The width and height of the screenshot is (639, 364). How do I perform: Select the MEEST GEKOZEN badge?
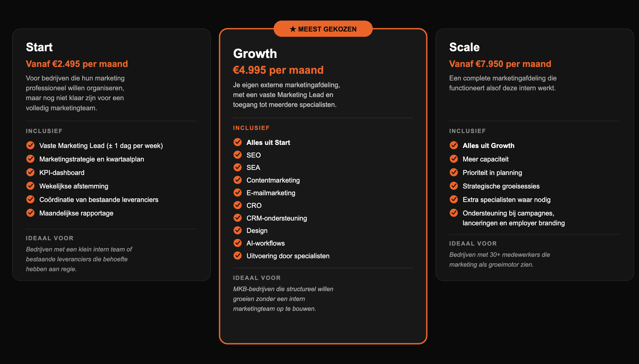click(x=323, y=29)
